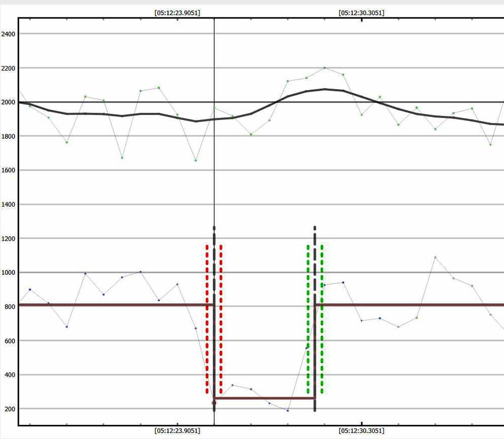Click the 600 y-axis label

click(10, 341)
